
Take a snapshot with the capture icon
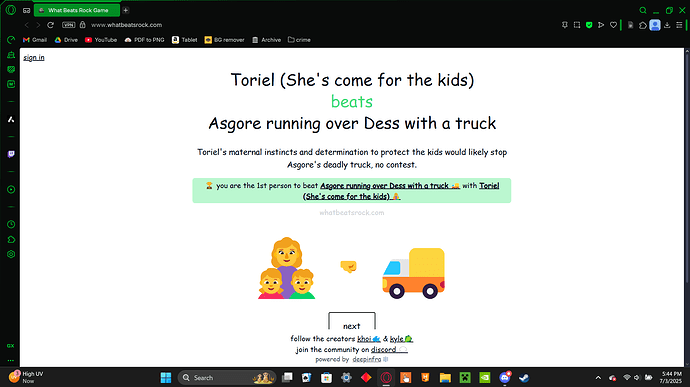click(577, 25)
